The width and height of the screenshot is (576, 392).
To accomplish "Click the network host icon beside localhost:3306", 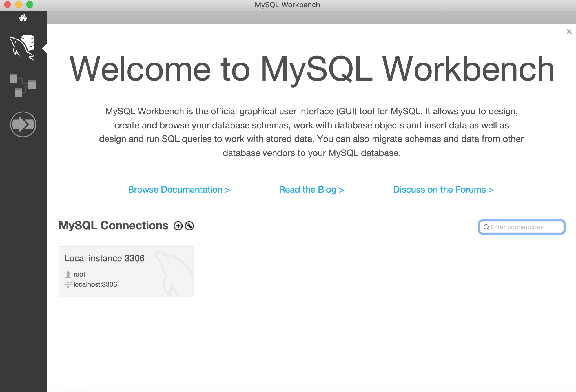I will tap(68, 284).
